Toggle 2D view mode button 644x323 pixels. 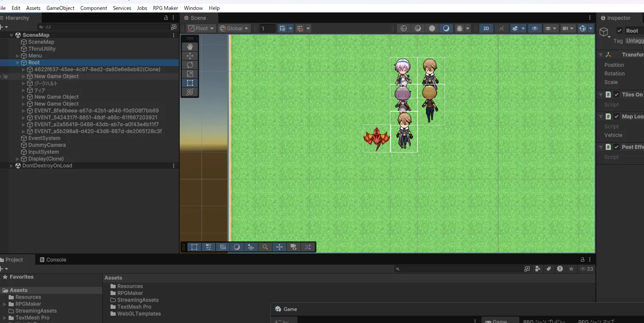(x=486, y=28)
